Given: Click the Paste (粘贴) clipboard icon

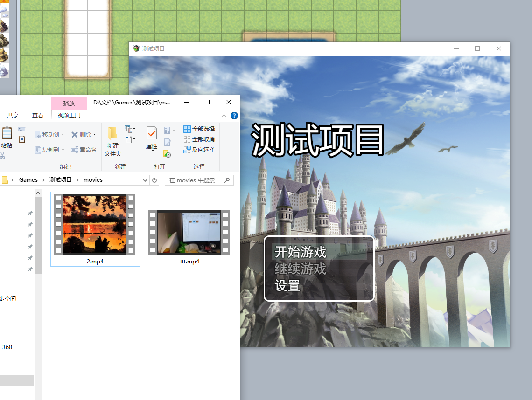Looking at the screenshot, I should coord(7,133).
